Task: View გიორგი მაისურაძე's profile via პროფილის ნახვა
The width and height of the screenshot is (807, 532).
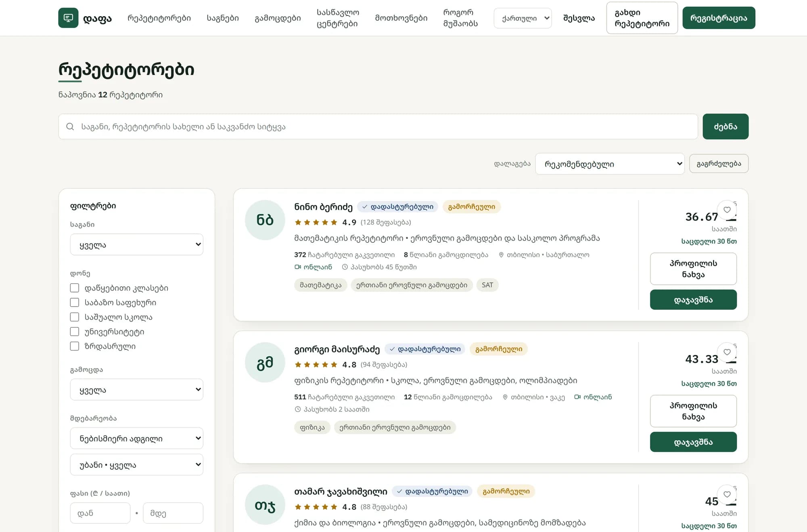Action: [693, 411]
